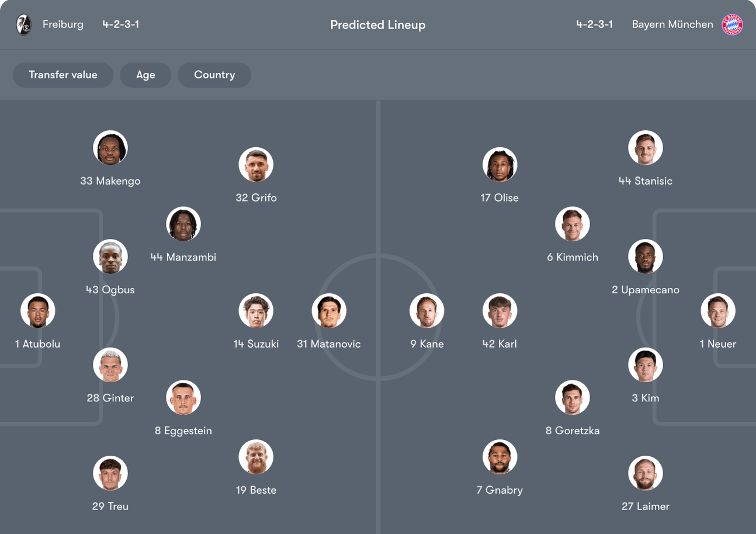Screen dimensions: 756x534
Task: Click Karl's player portrait
Action: coord(500,311)
